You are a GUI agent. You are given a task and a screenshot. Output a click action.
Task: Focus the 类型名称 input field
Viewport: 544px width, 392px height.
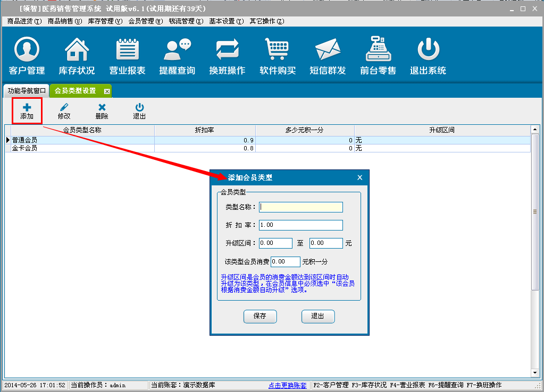coord(300,207)
